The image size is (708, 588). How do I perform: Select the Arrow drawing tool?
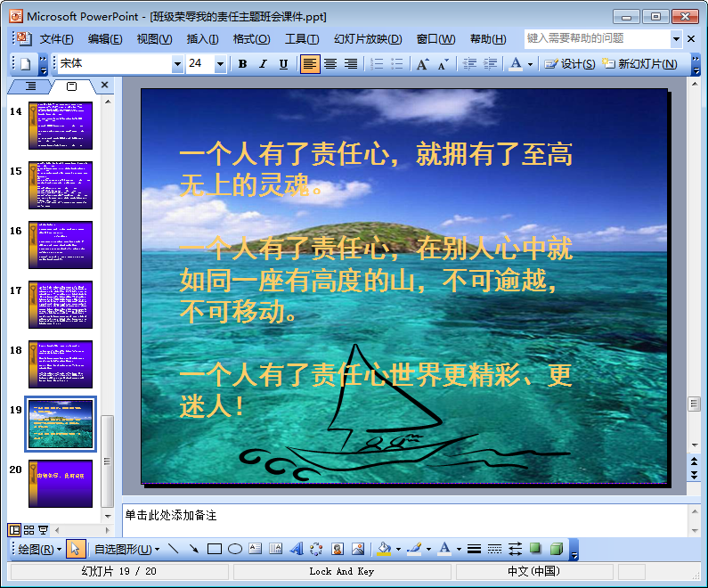click(x=193, y=549)
